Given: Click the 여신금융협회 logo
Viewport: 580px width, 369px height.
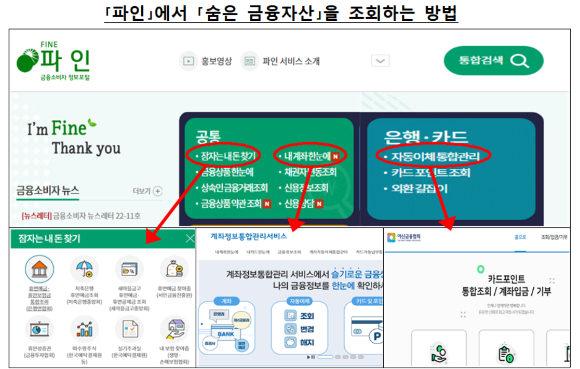Looking at the screenshot, I should 404,237.
